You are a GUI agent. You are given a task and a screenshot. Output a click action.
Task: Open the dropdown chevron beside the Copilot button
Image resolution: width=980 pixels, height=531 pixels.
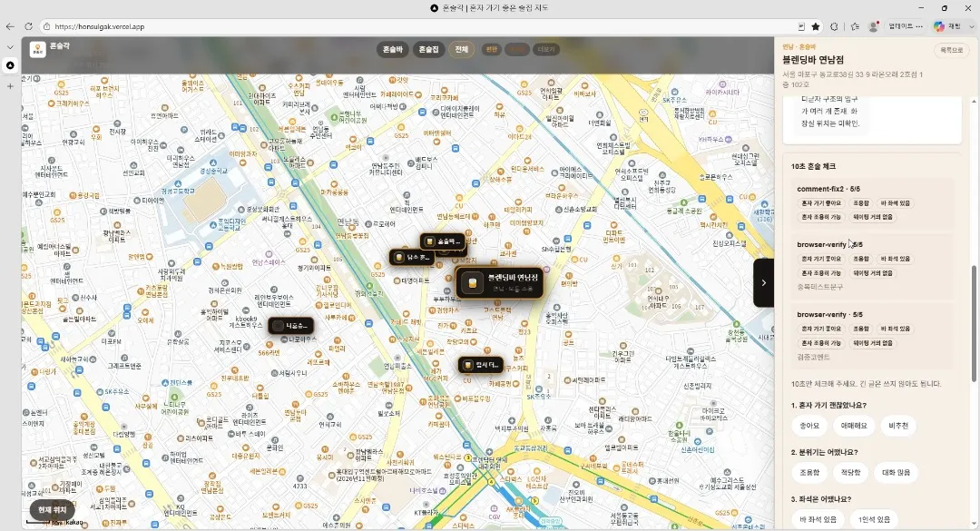click(x=971, y=26)
